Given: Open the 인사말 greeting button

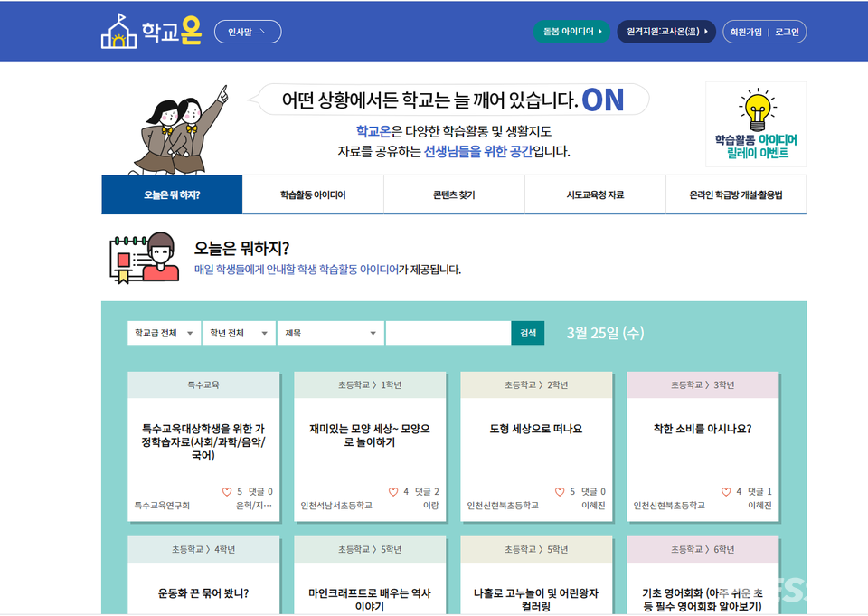Looking at the screenshot, I should tap(248, 33).
